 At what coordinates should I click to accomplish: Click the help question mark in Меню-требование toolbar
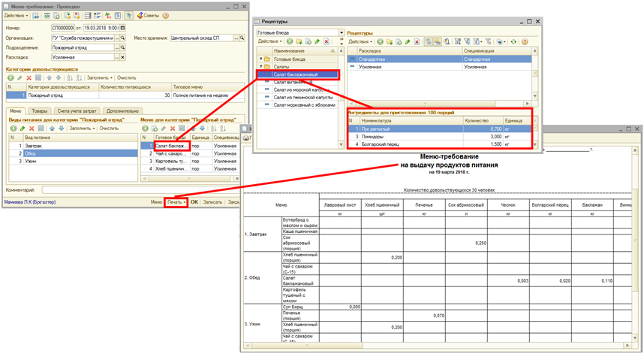[x=166, y=15]
